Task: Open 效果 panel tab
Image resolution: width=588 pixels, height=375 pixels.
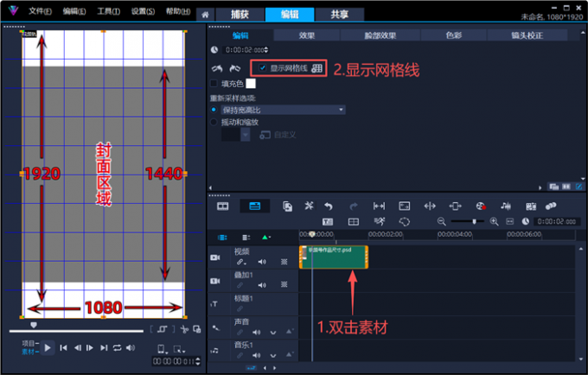Action: (307, 35)
